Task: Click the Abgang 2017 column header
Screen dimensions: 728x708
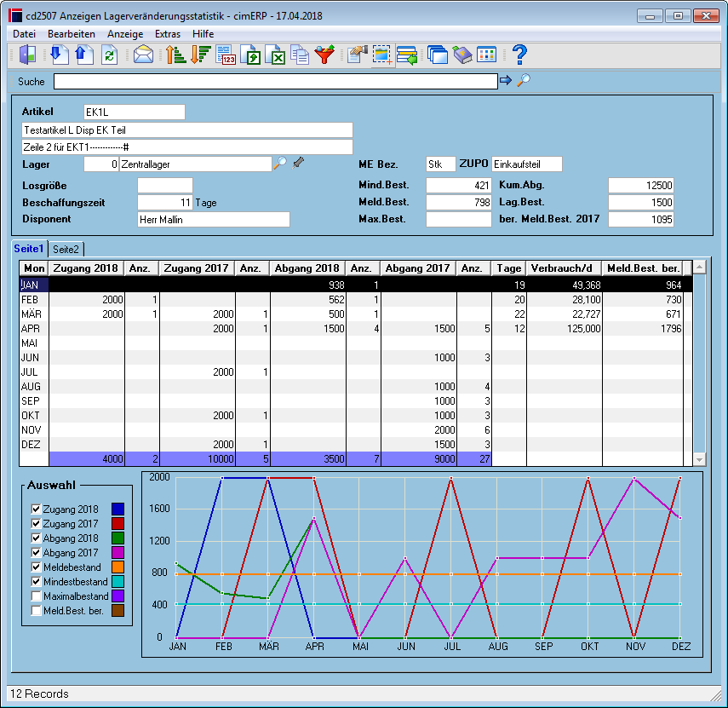Action: (417, 268)
